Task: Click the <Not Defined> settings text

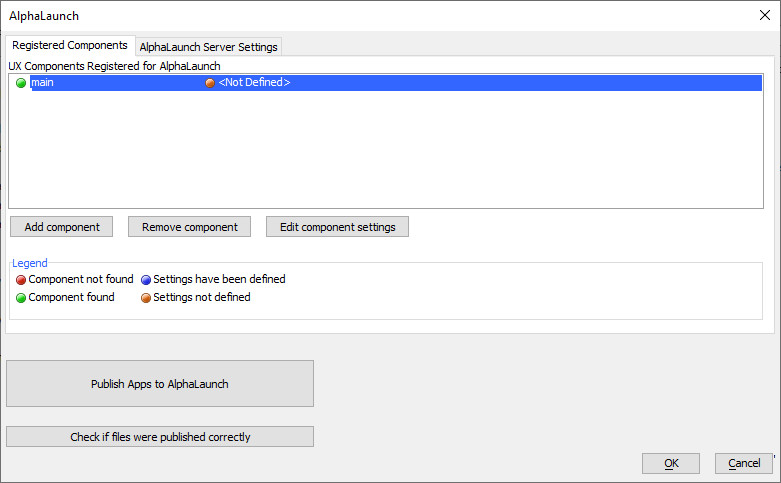Action: tap(254, 83)
